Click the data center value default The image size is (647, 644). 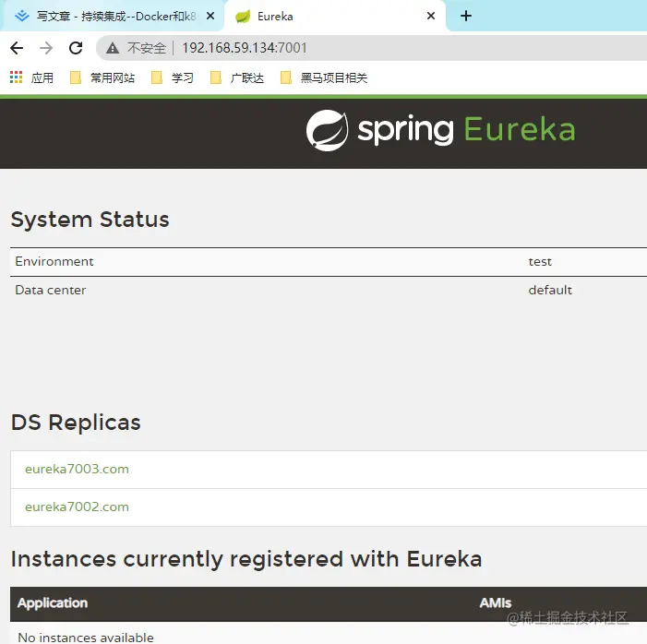click(x=550, y=290)
